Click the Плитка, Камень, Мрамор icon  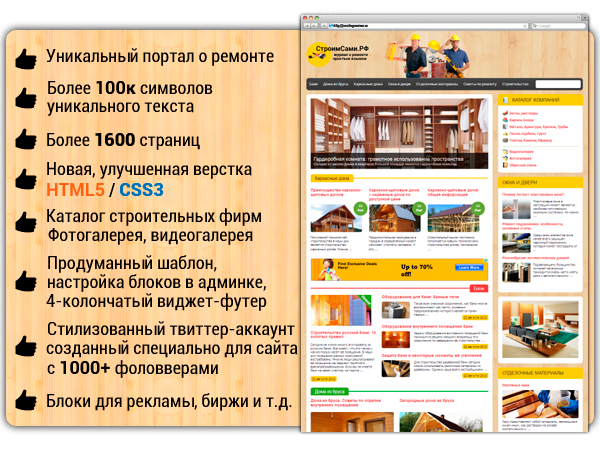point(505,140)
